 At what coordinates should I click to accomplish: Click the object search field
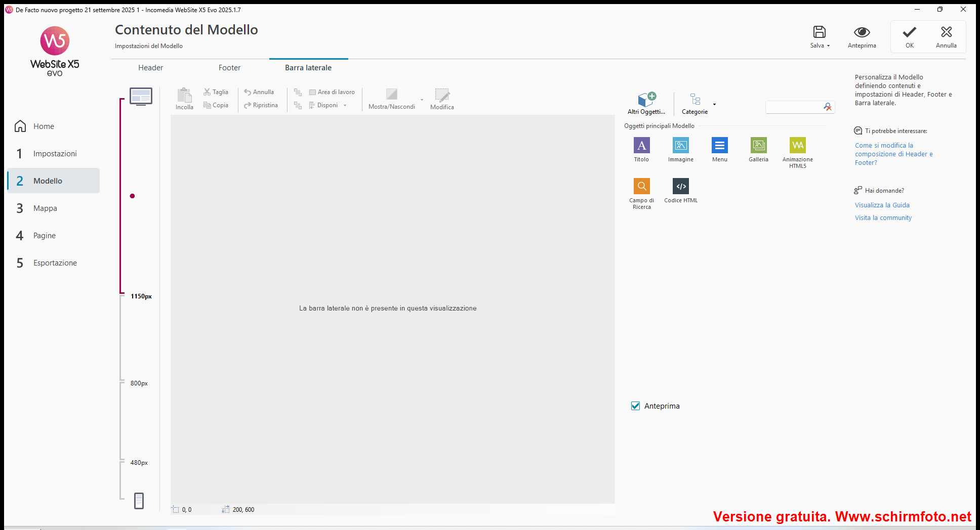pyautogui.click(x=793, y=107)
